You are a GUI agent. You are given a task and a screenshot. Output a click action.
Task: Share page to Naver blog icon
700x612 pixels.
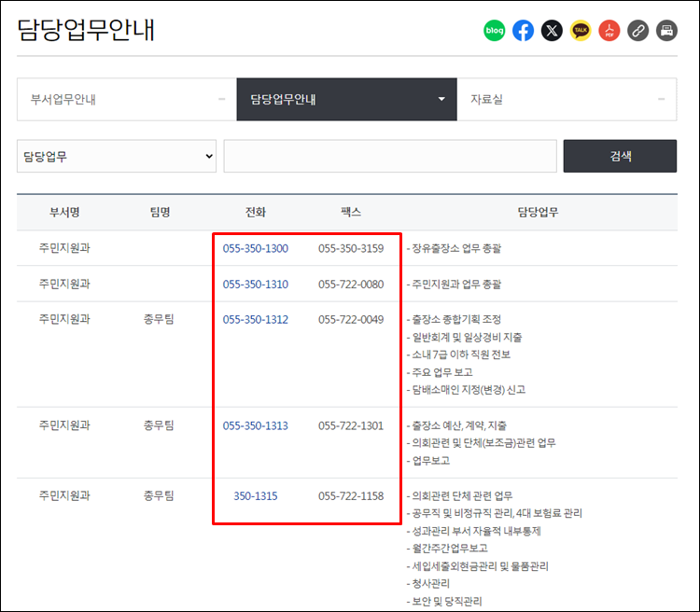click(494, 31)
